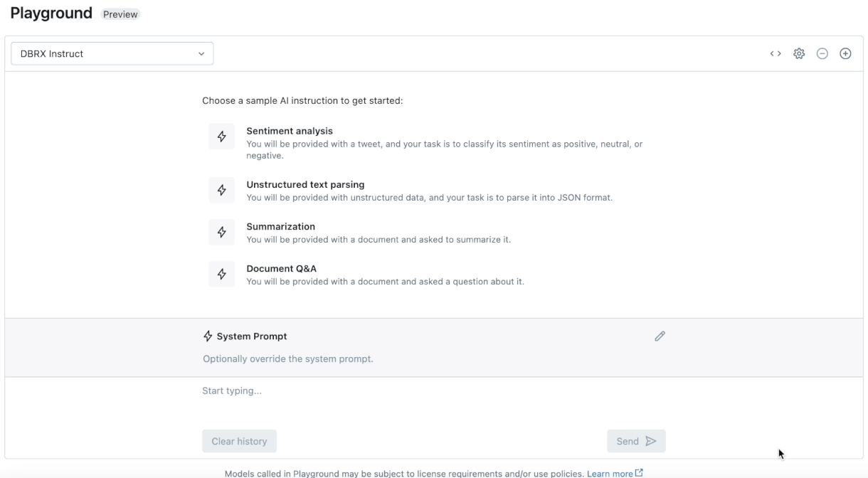The image size is (868, 478).
Task: Select the Sentiment analysis sample title
Action: (290, 131)
